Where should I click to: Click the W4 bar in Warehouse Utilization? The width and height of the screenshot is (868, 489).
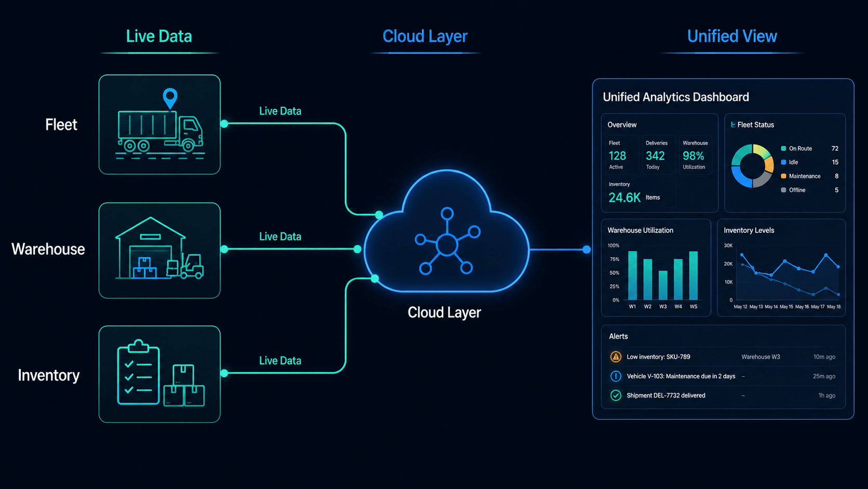678,280
